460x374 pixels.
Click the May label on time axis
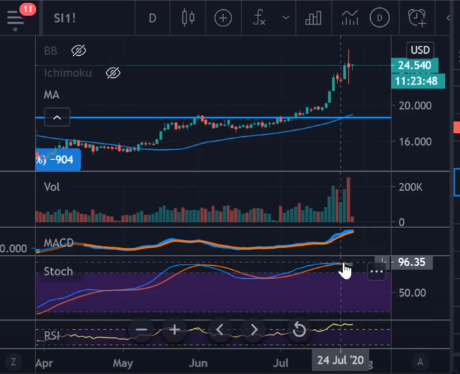click(123, 363)
